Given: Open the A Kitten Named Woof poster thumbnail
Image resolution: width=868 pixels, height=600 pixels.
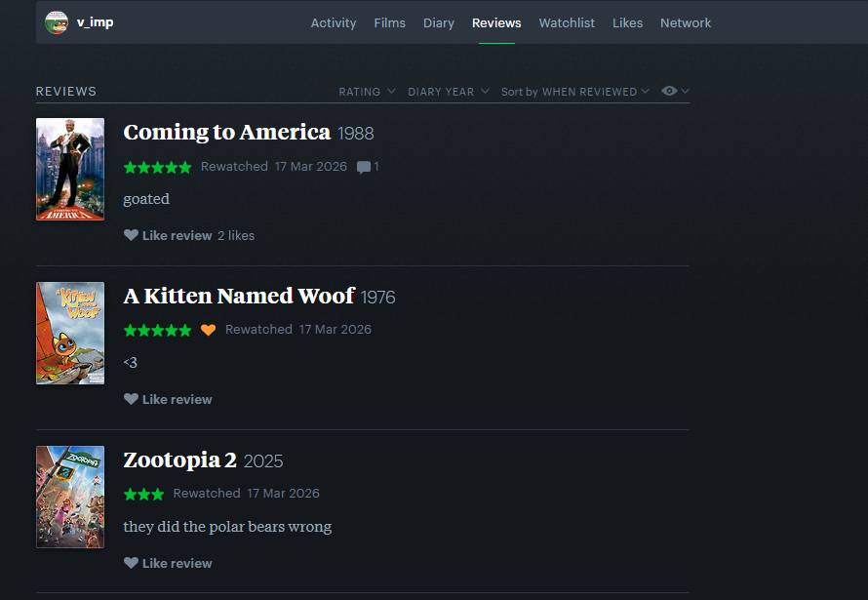Looking at the screenshot, I should (70, 334).
